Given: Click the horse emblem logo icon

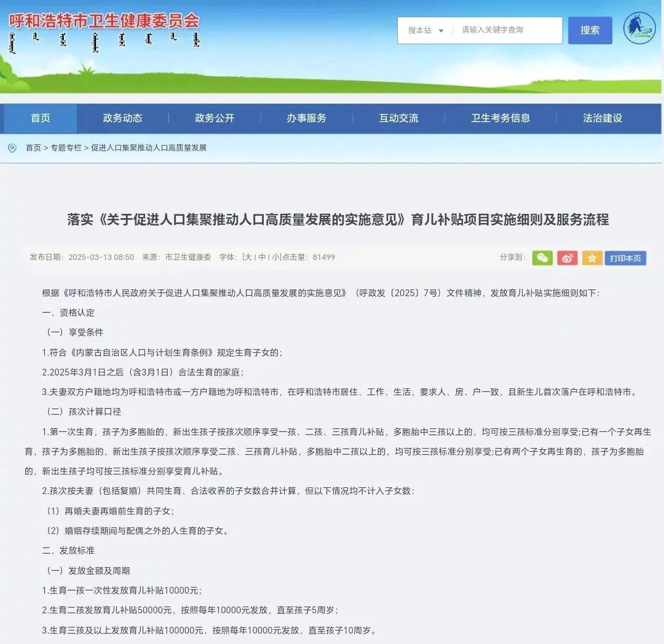Looking at the screenshot, I should pos(639,29).
